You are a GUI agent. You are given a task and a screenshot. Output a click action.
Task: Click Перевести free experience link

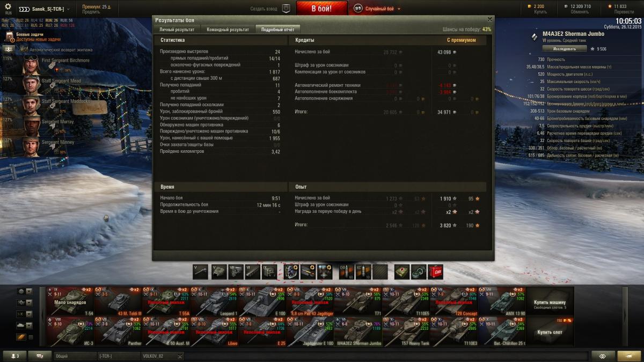(x=624, y=12)
